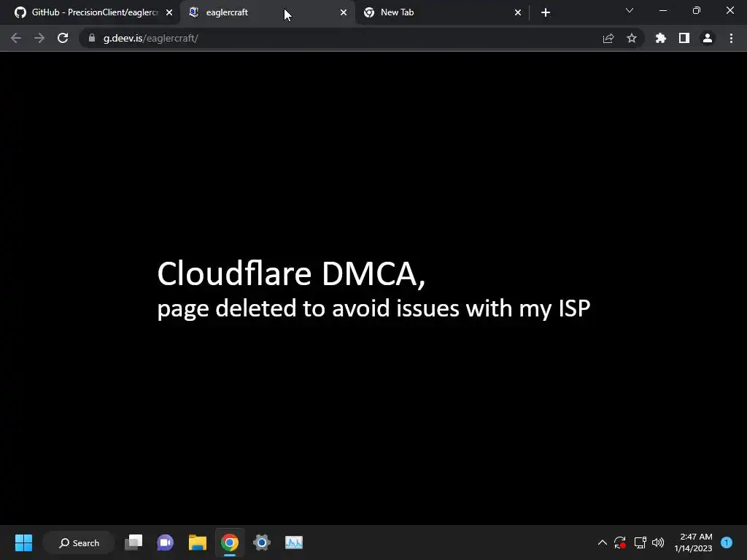The width and height of the screenshot is (747, 560).
Task: Open the Windows Start menu
Action: click(x=23, y=542)
